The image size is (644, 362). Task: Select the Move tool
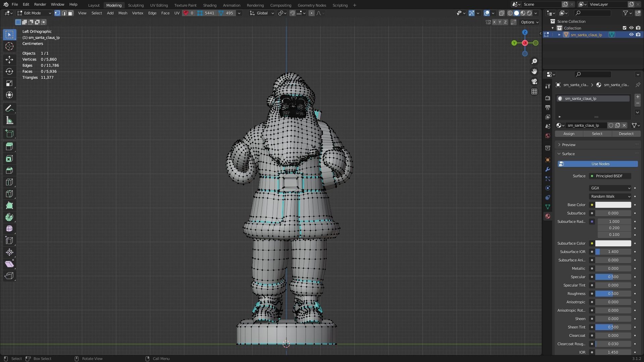[x=9, y=60]
